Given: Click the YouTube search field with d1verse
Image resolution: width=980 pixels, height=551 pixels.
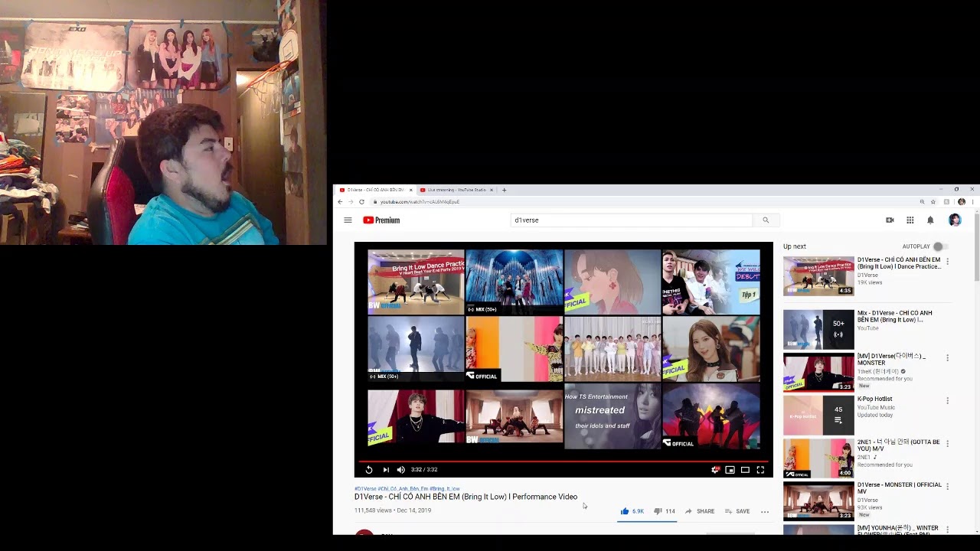Looking at the screenshot, I should 632,220.
